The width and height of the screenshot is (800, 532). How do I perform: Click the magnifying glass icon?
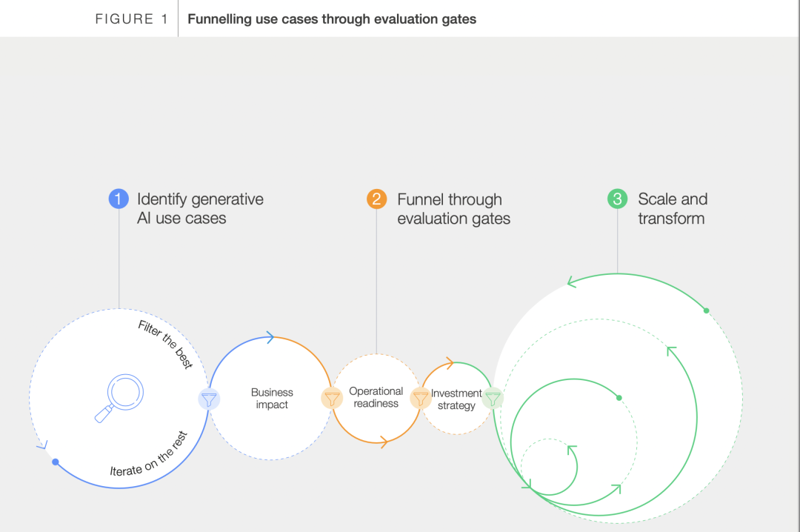[x=119, y=398]
